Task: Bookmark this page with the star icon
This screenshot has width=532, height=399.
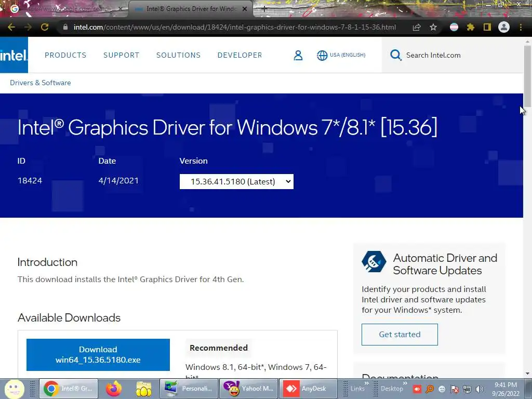Action: tap(433, 27)
